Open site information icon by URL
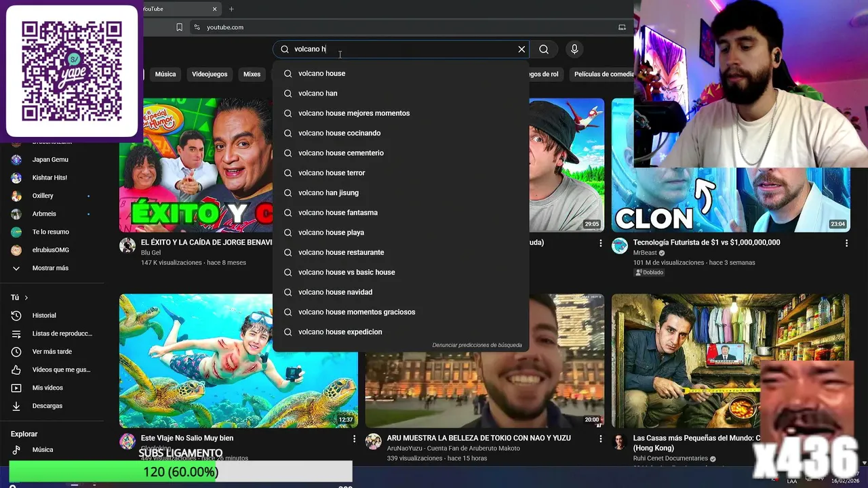Screen dimensions: 868x488 [197, 27]
